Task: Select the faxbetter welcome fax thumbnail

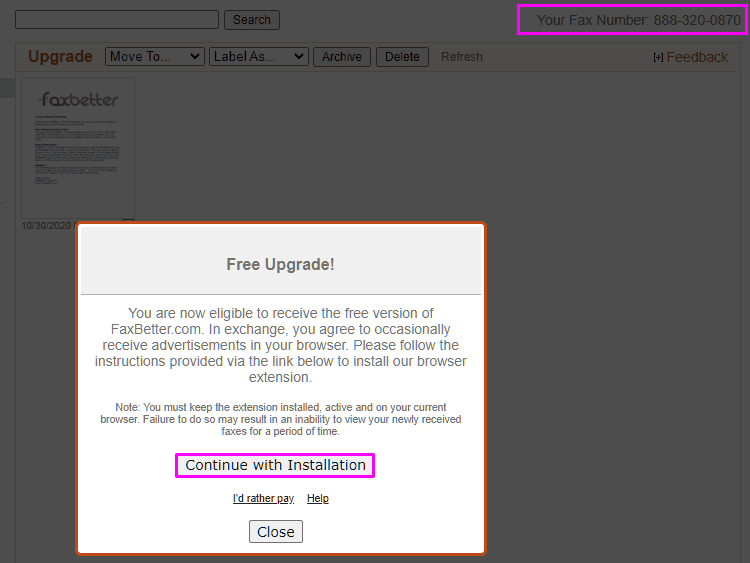Action: click(78, 148)
